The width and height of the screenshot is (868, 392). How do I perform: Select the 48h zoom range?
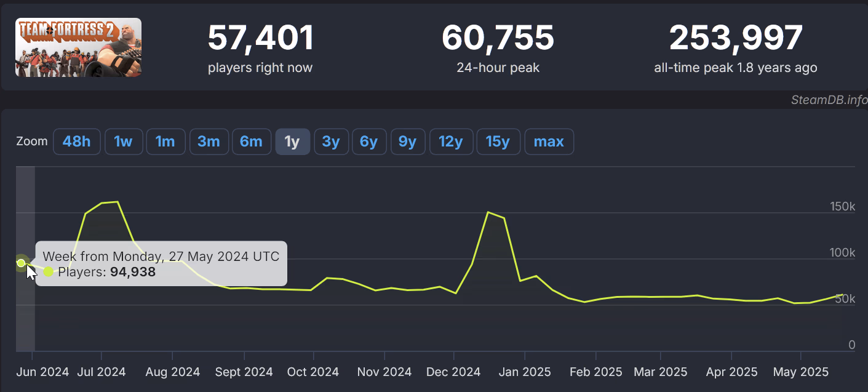(76, 142)
